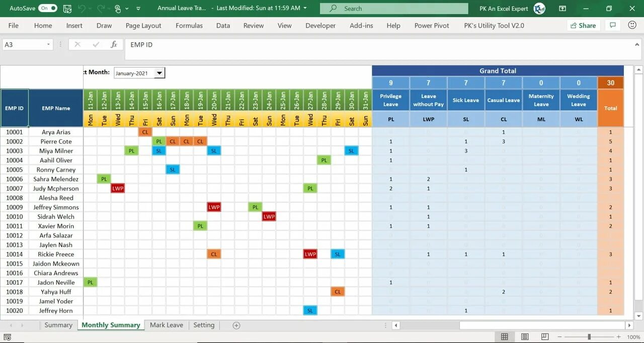The width and height of the screenshot is (644, 343).
Task: Click the user account profile picture
Action: 539,8
